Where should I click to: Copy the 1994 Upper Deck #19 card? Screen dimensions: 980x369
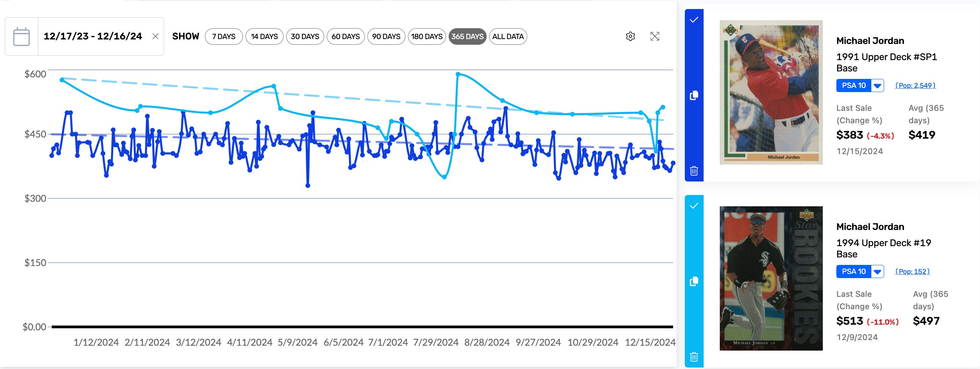(x=694, y=281)
